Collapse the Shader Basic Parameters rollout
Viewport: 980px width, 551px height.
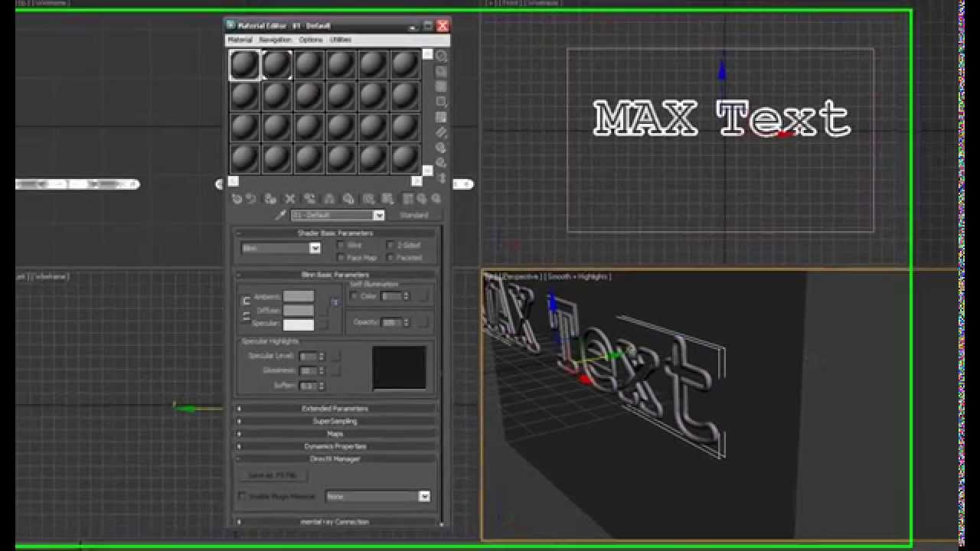[335, 233]
